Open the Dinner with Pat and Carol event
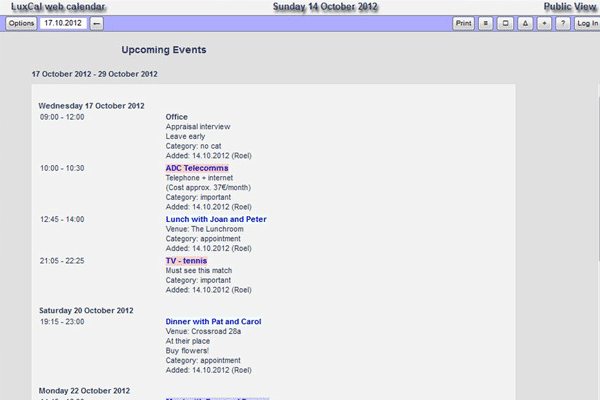Viewport: 600px width, 400px height. point(213,322)
